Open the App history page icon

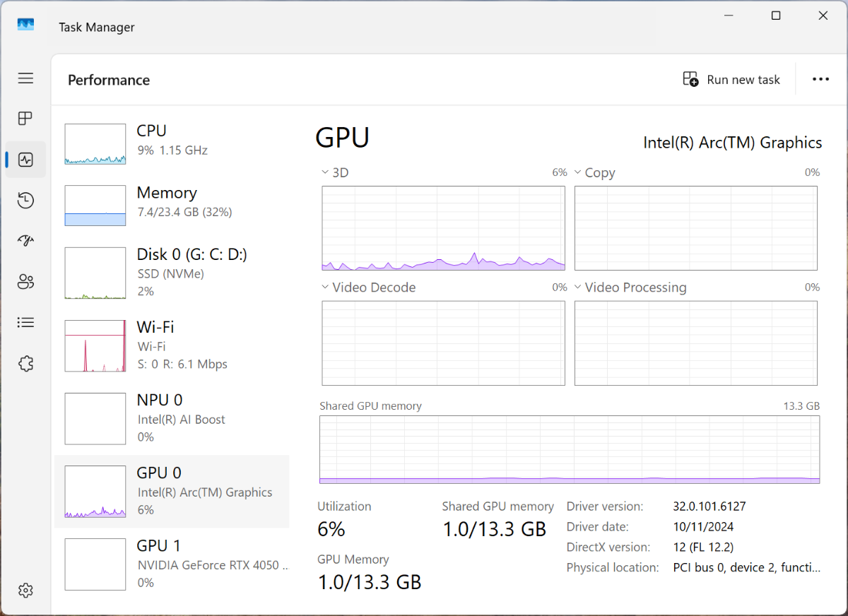(x=25, y=201)
